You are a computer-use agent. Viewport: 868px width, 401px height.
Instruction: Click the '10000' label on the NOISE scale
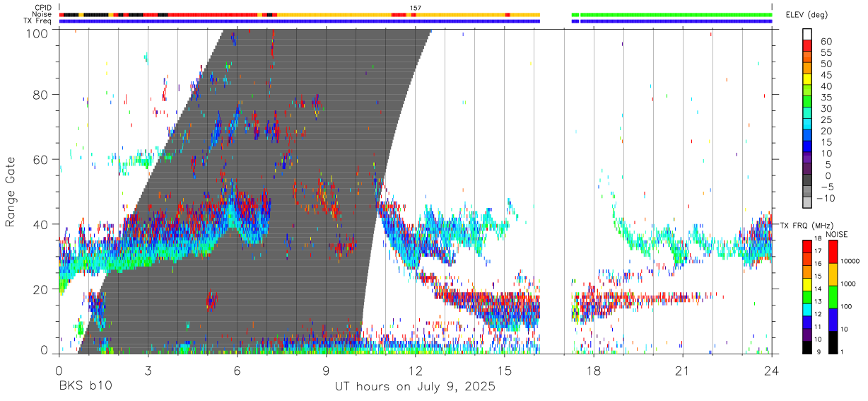pos(852,261)
